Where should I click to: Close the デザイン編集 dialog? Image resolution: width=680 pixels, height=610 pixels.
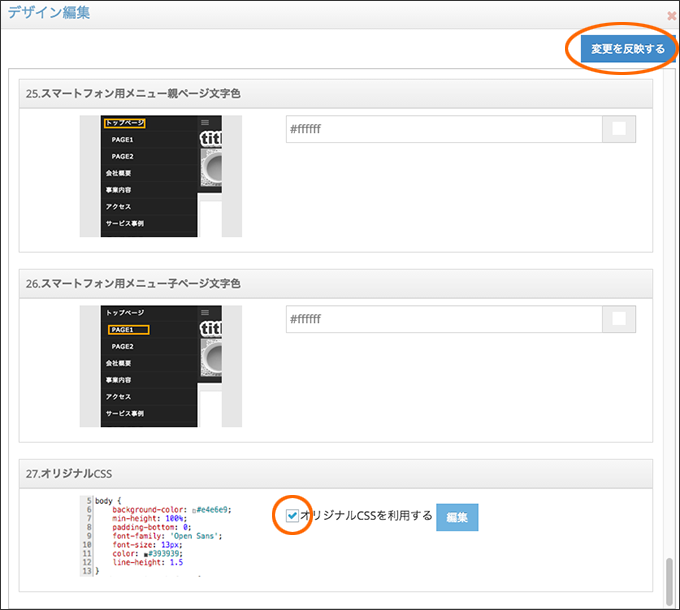[671, 16]
